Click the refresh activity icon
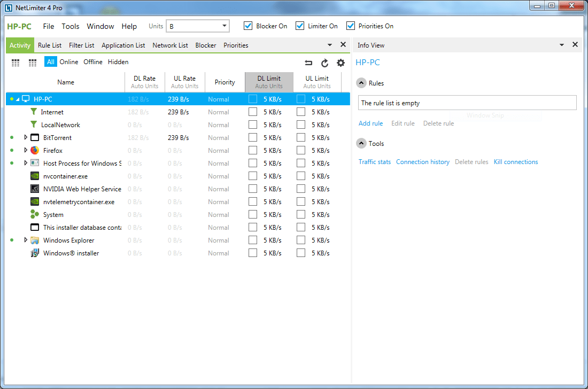The height and width of the screenshot is (389, 588). click(325, 63)
